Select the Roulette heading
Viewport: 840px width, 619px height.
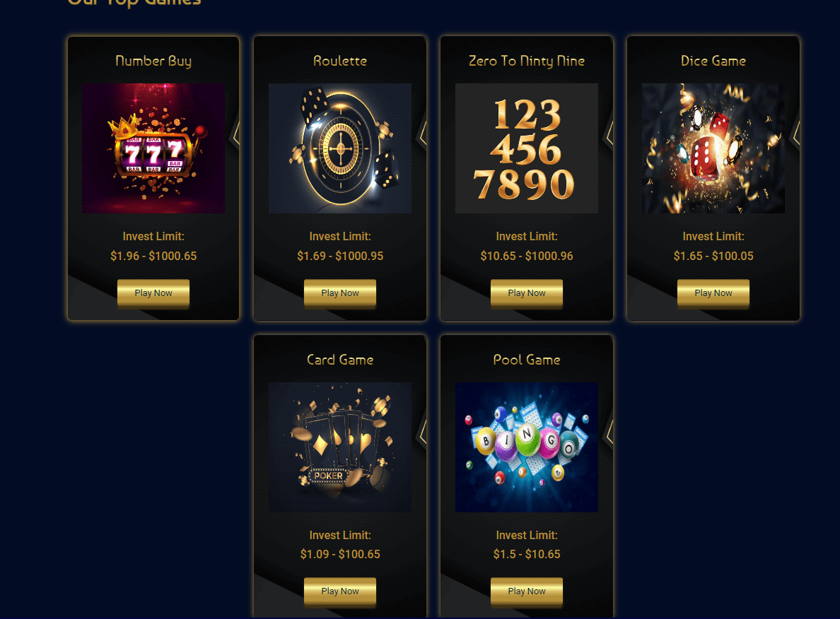[x=339, y=61]
